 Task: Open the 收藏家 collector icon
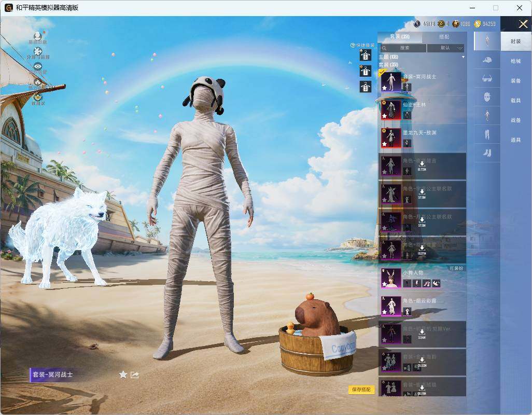(38, 99)
